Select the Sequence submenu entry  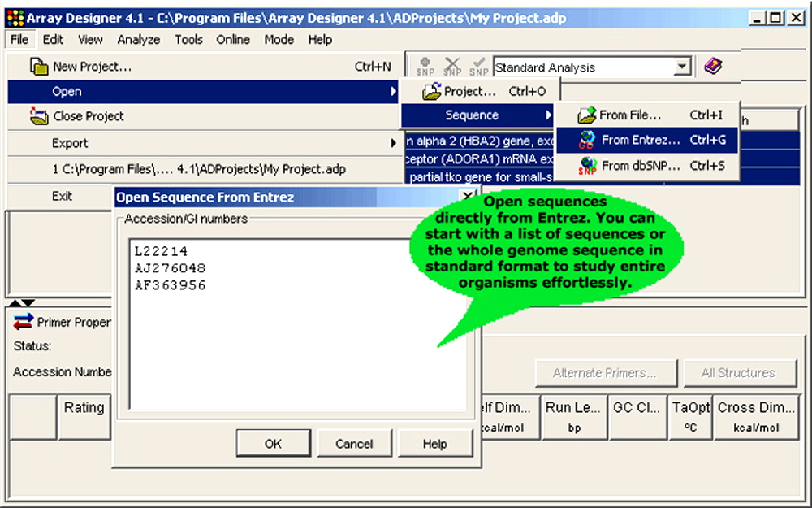click(477, 115)
